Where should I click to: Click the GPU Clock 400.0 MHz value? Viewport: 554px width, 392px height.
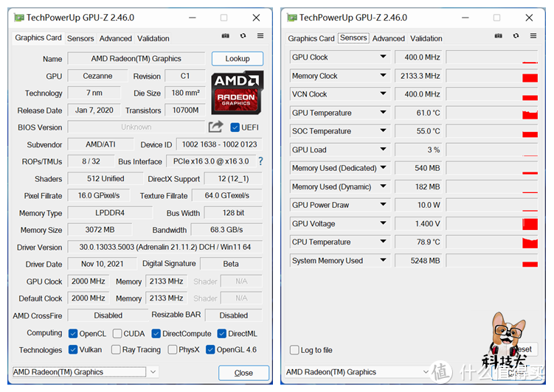click(418, 57)
